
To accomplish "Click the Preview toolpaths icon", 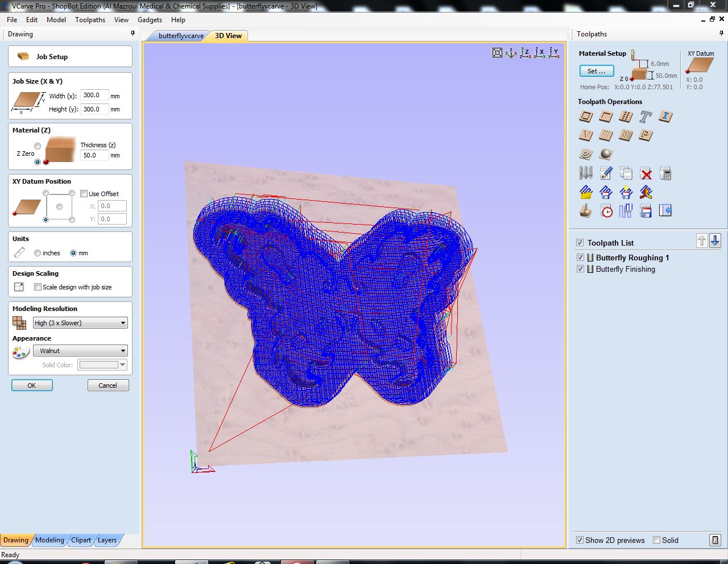I will 586,211.
